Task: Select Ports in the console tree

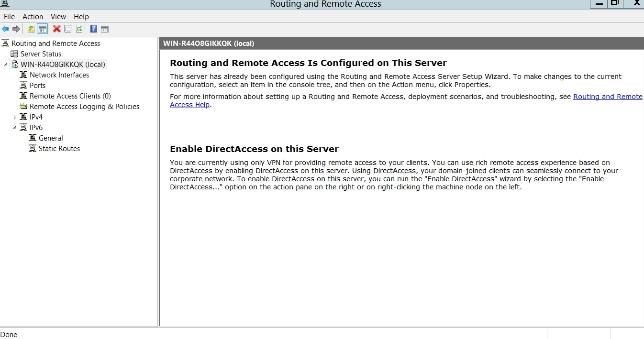Action: 37,86
